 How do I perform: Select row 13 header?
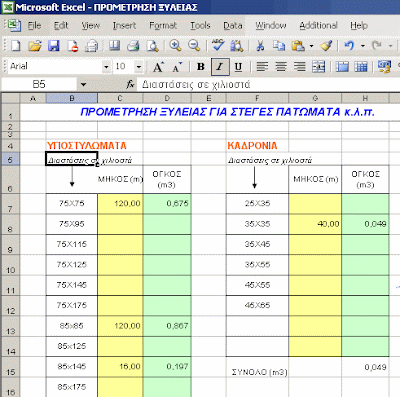click(x=10, y=327)
